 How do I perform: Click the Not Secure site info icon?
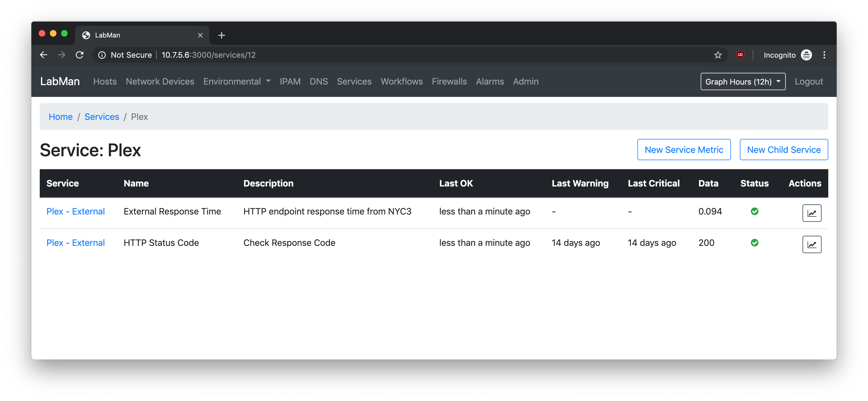pyautogui.click(x=102, y=55)
